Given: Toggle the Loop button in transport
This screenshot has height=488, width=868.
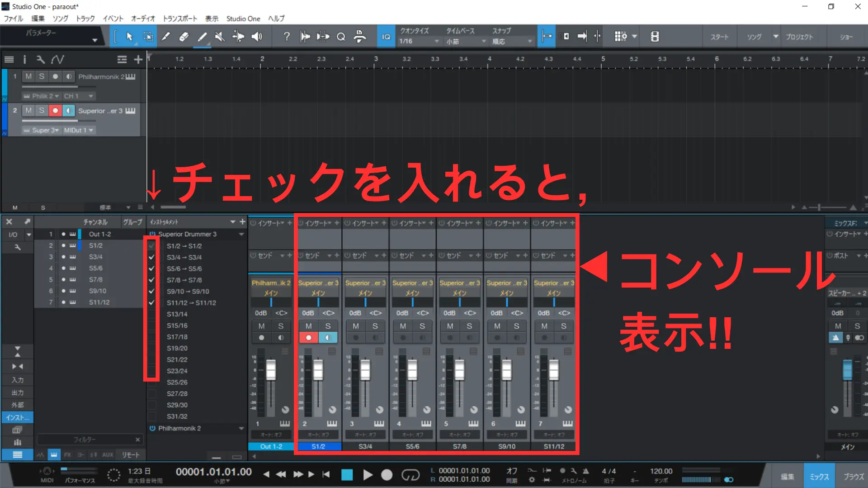Looking at the screenshot, I should click(x=410, y=474).
